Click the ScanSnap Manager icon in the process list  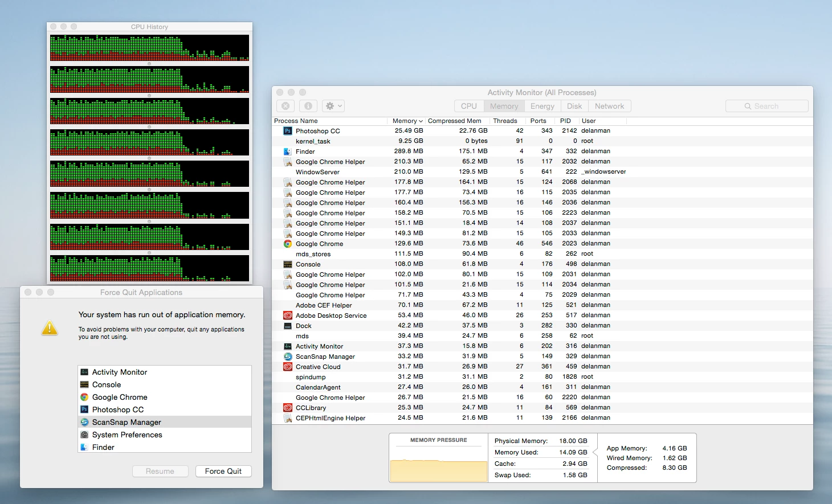click(288, 357)
